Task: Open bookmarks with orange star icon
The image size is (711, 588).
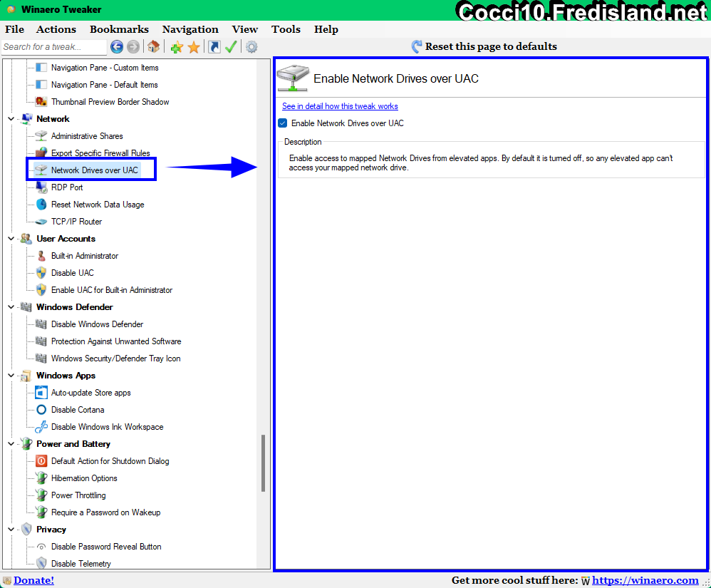Action: (194, 47)
